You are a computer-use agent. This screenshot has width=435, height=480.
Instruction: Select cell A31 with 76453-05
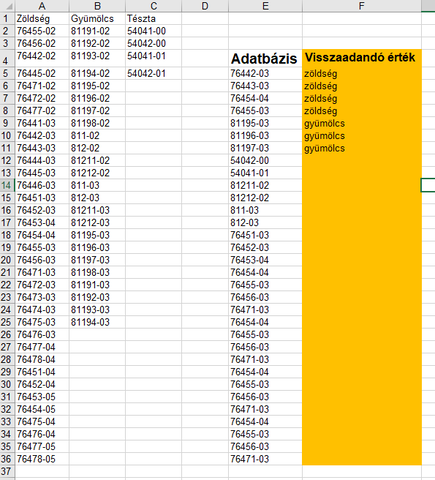42,397
